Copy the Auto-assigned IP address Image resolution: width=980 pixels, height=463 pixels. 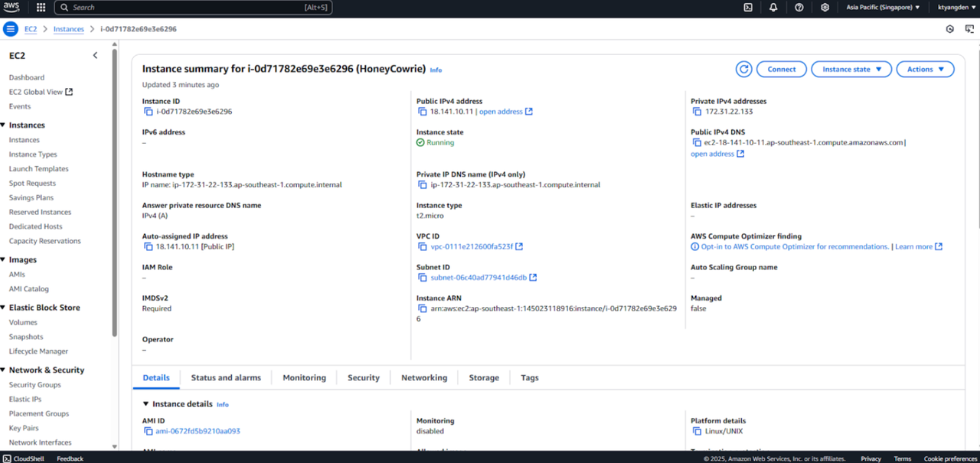(149, 247)
